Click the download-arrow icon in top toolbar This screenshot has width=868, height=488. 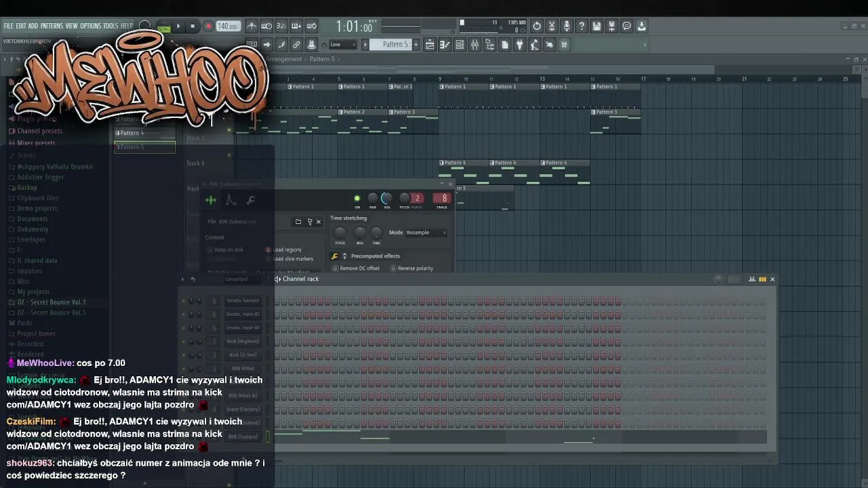[642, 26]
